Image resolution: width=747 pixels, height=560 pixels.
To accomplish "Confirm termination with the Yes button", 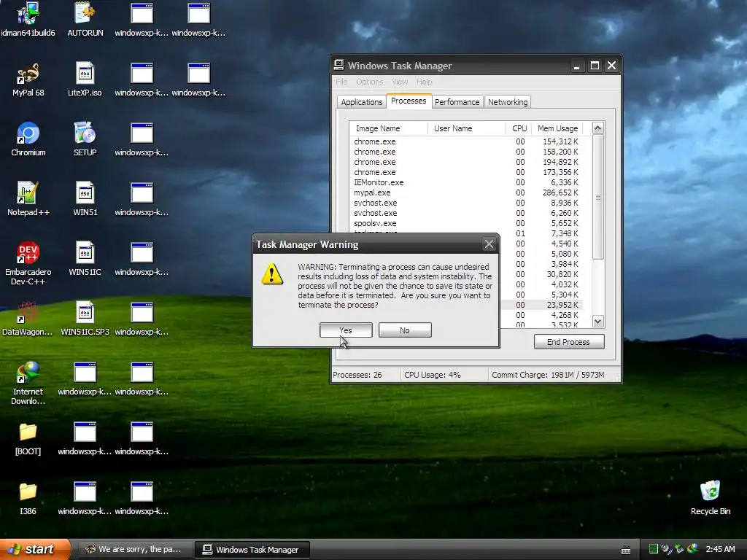I will (x=346, y=330).
